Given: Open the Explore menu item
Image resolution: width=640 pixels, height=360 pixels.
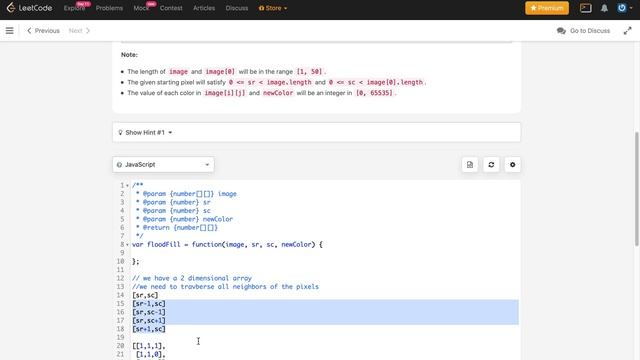Looking at the screenshot, I should [74, 8].
